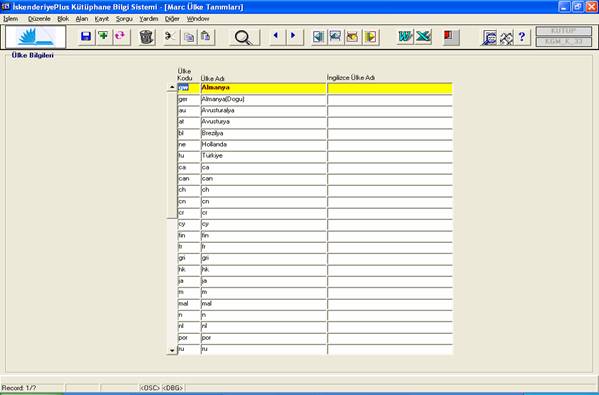Click the Hollanda name field
The image size is (599, 395).
click(x=263, y=145)
